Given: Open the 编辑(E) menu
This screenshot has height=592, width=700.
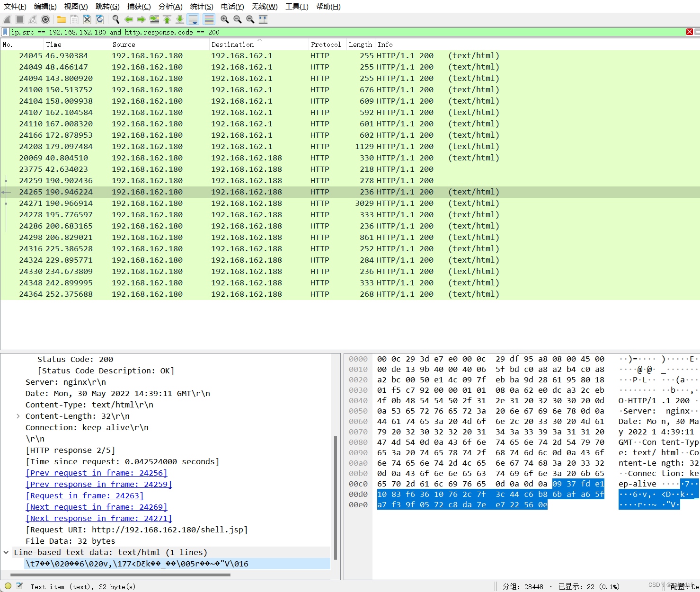Looking at the screenshot, I should (x=45, y=6).
